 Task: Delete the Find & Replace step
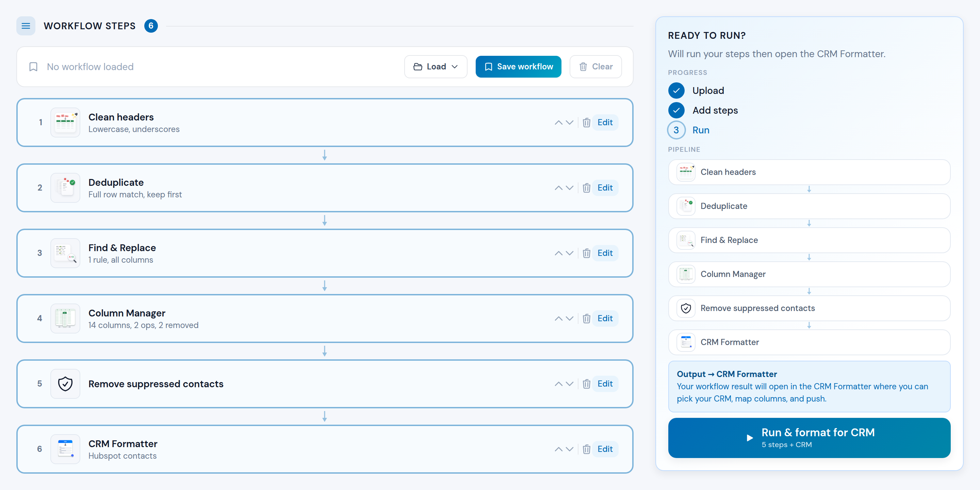tap(586, 254)
